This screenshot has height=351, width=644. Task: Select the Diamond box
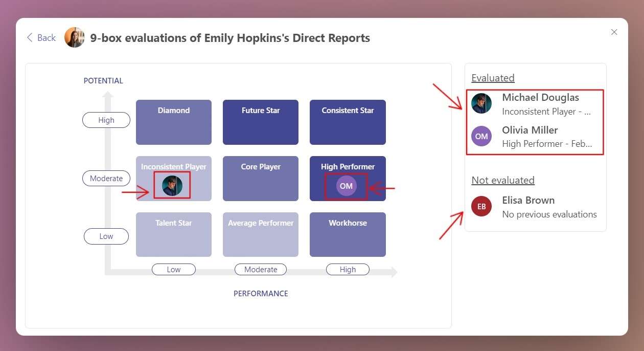click(x=174, y=122)
